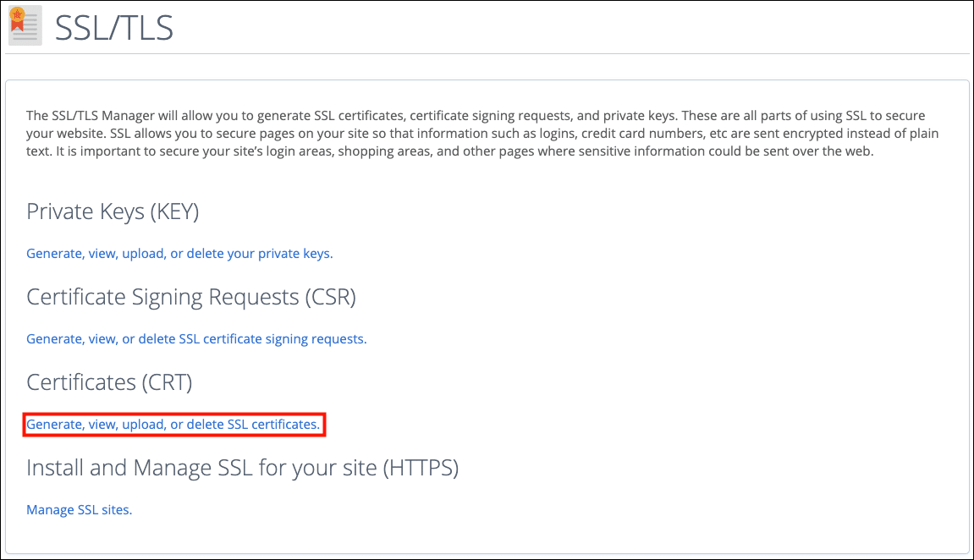
Task: Click the Private Keys heading text
Action: [85, 211]
